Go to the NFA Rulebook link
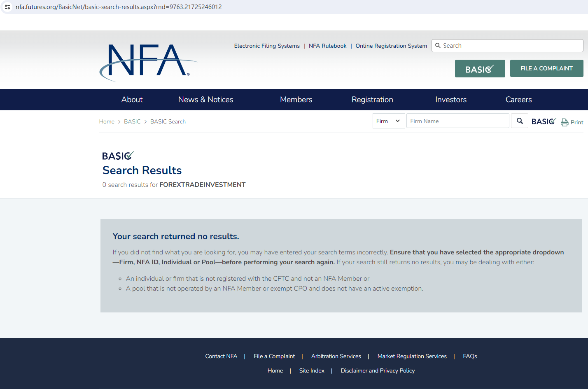 point(327,46)
